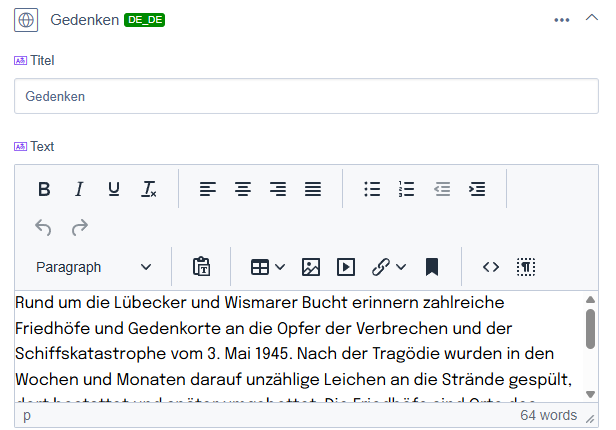
Task: Toggle source code view
Action: (x=490, y=267)
